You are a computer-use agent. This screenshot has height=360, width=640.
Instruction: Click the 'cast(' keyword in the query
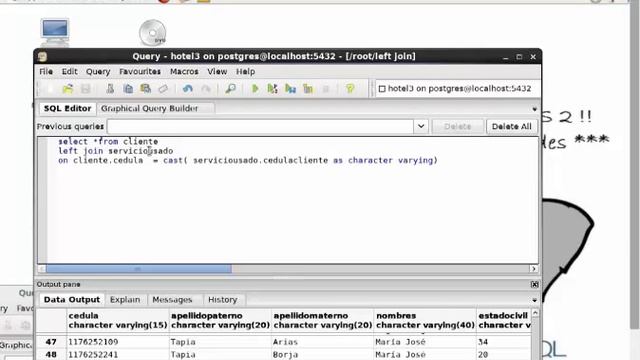click(175, 160)
